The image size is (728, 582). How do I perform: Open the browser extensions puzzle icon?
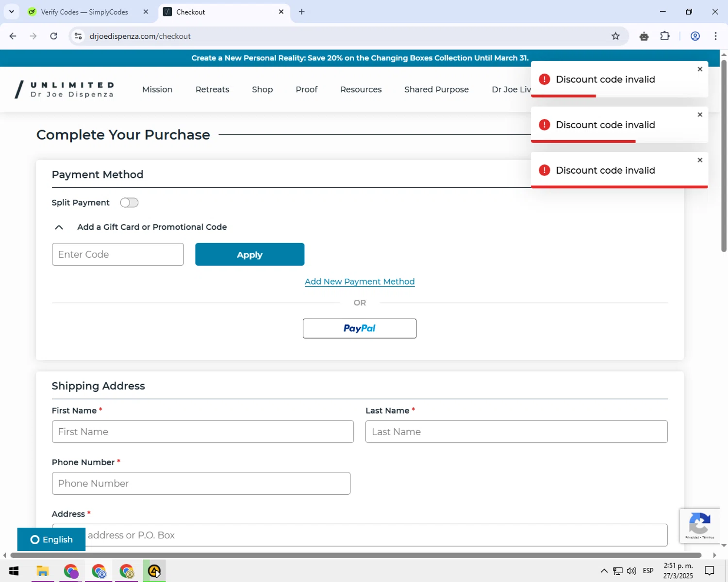(665, 36)
